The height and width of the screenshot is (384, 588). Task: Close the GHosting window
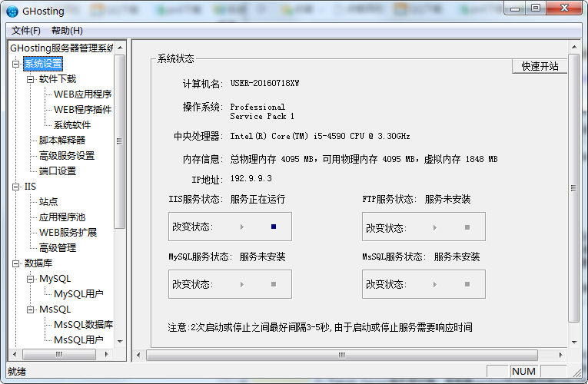(x=564, y=8)
